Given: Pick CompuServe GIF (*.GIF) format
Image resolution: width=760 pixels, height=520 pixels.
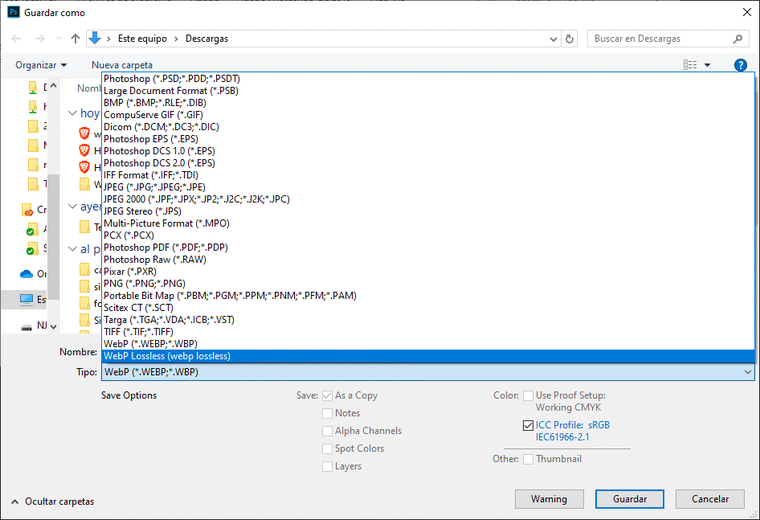Looking at the screenshot, I should pyautogui.click(x=428, y=115).
